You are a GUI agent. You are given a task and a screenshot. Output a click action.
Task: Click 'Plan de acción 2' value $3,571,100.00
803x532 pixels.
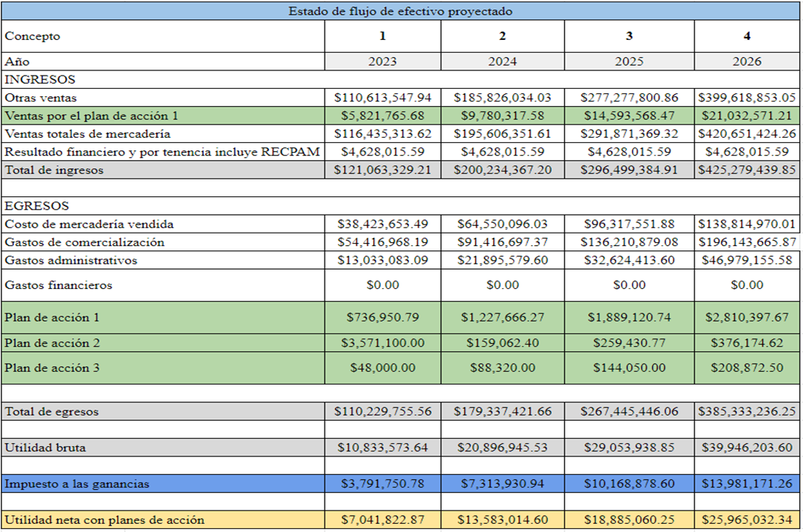click(x=382, y=343)
